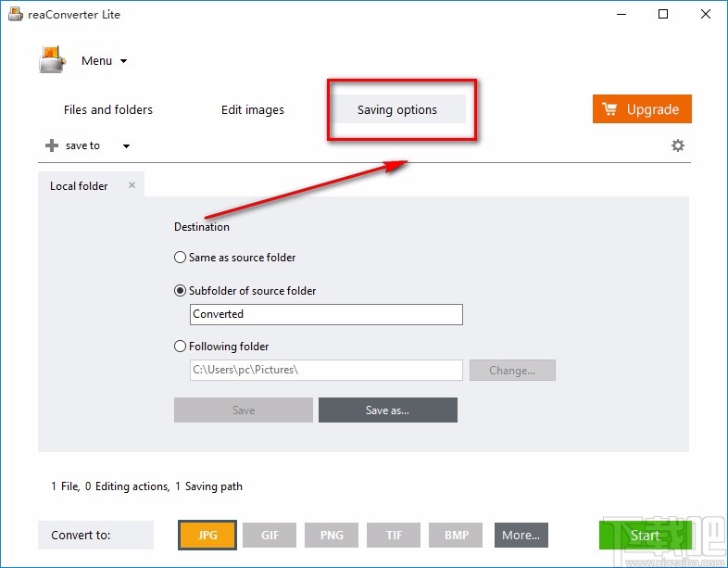The width and height of the screenshot is (728, 568).
Task: Open settings via the gear icon
Action: [678, 145]
